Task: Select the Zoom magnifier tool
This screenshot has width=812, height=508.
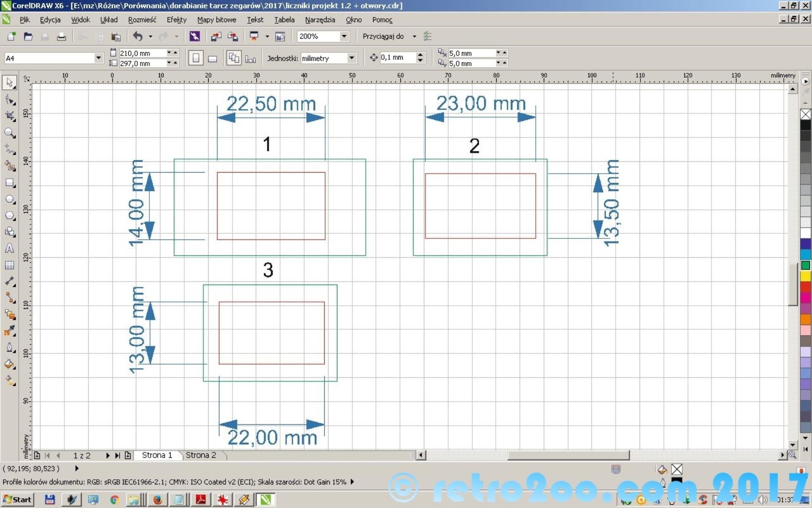Action: (x=9, y=133)
